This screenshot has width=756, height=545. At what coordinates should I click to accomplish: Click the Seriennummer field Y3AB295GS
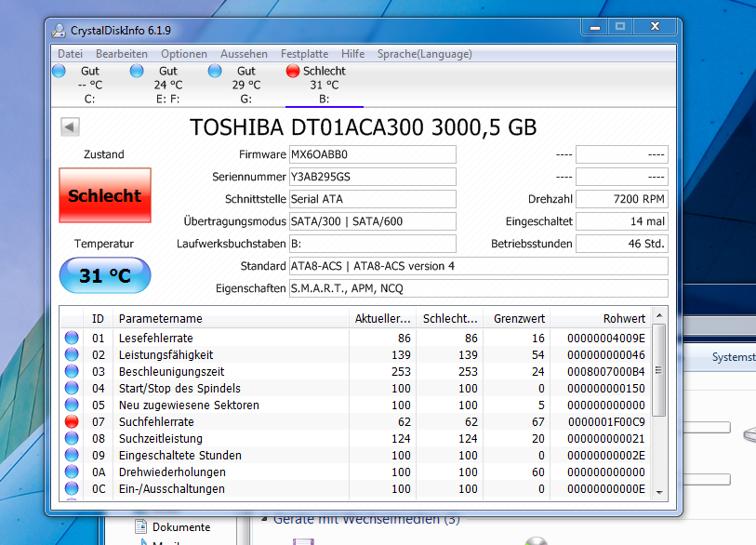(x=373, y=177)
